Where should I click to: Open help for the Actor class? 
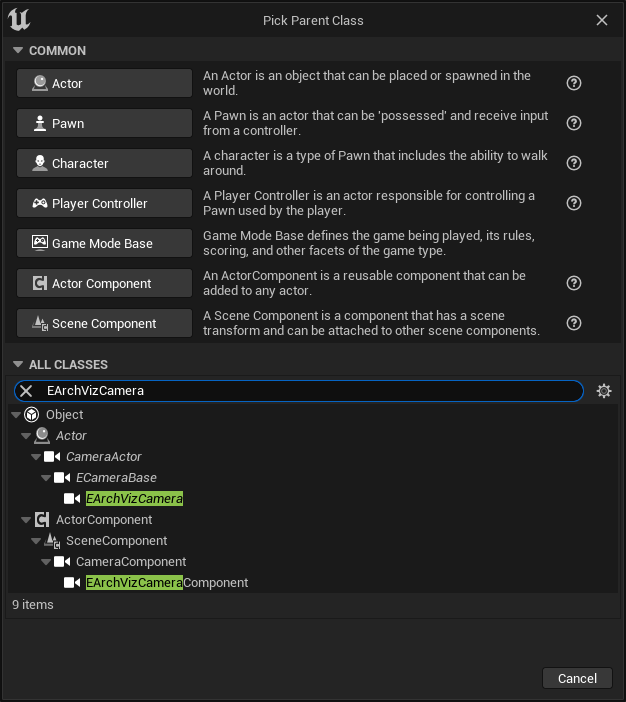tap(574, 84)
